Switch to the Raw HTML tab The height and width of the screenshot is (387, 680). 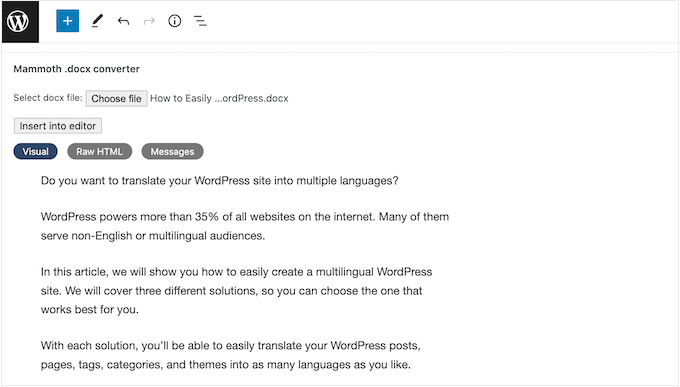coord(99,151)
